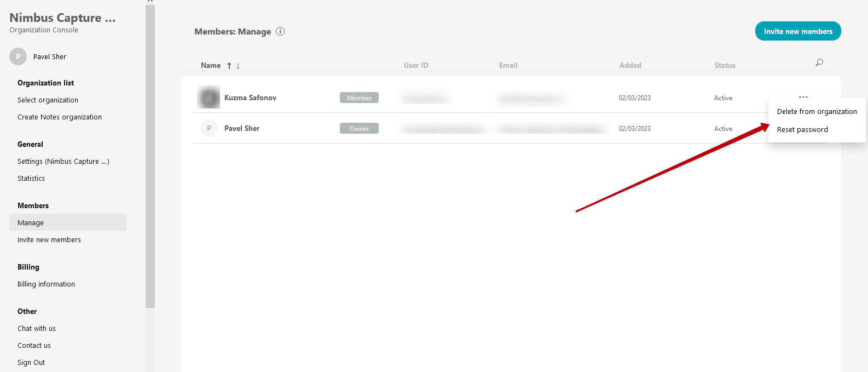This screenshot has width=868, height=372.
Task: Click the Organization list heading
Action: pyautogui.click(x=45, y=83)
